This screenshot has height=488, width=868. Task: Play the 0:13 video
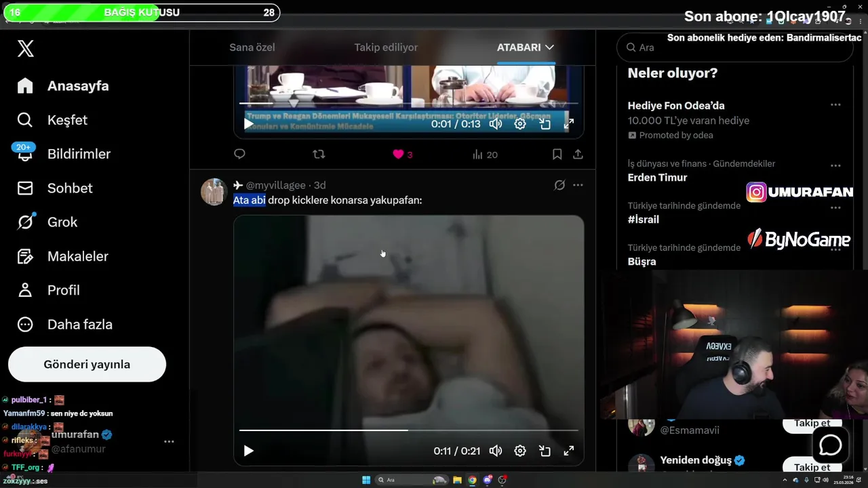[x=249, y=124]
